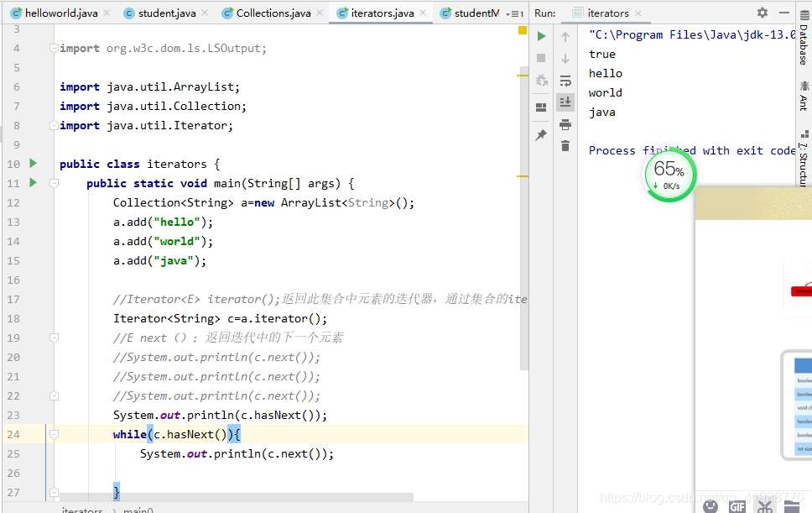Rerun the iterators program
Screen dimensions: 812x513
[541, 36]
